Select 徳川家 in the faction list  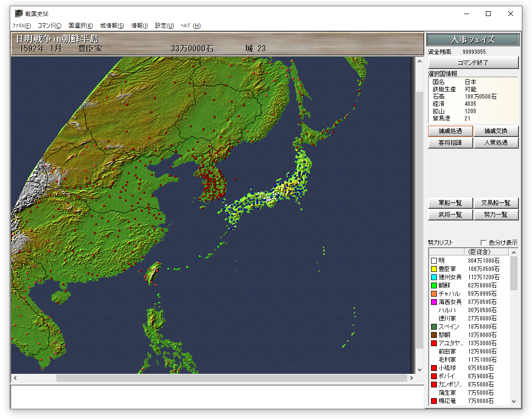[x=447, y=318]
